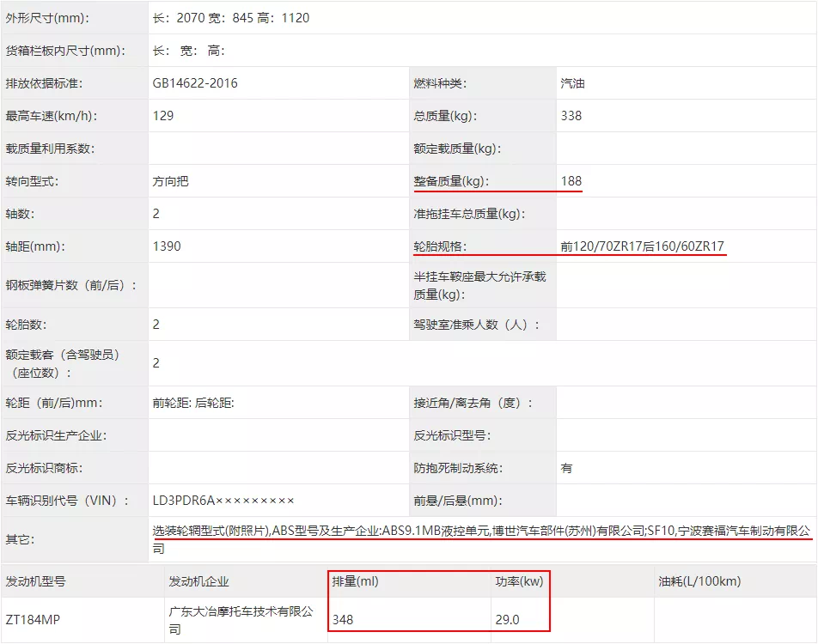The width and height of the screenshot is (818, 644).
Task: Click the 驾驶室准乘人数(人) label
Action: [476, 325]
